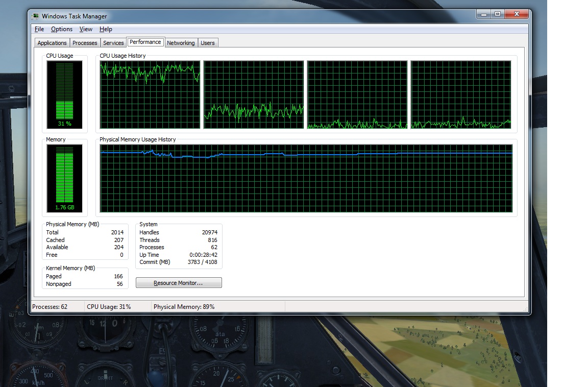588x387 pixels.
Task: Switch to the Applications tab
Action: [x=52, y=43]
